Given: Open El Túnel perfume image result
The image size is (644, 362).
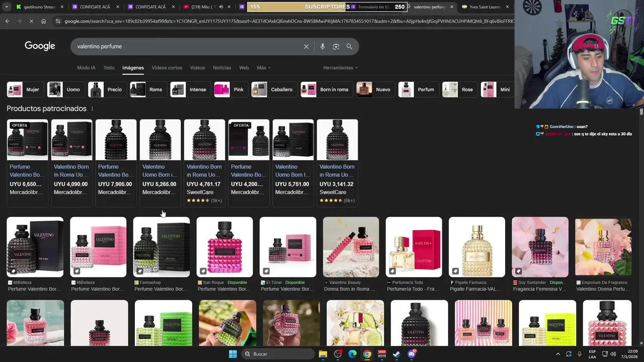Looking at the screenshot, I should click(288, 247).
